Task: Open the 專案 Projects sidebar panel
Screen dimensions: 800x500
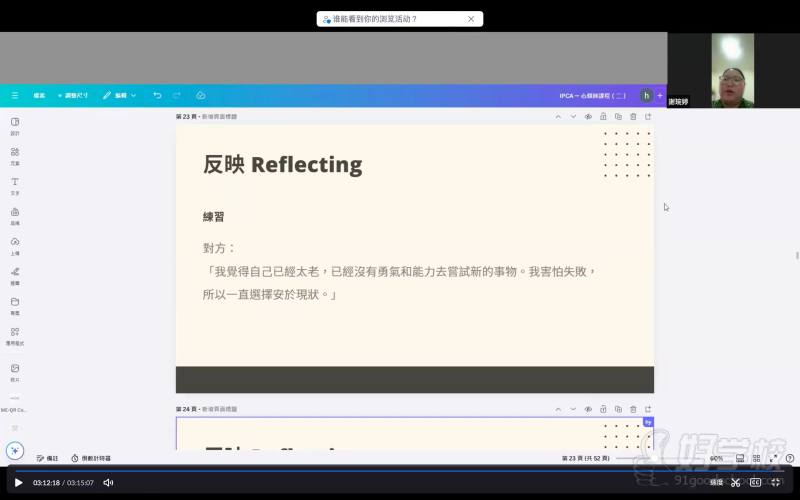Action: tap(15, 306)
